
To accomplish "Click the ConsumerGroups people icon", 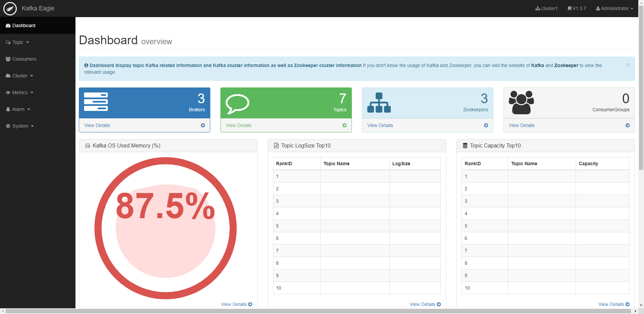I will pos(521,103).
